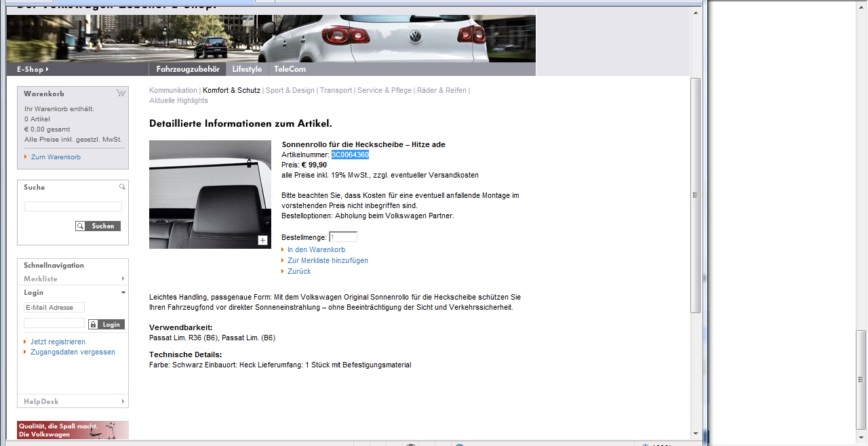Click the shopping cart icon in Warenkorb

coord(121,93)
